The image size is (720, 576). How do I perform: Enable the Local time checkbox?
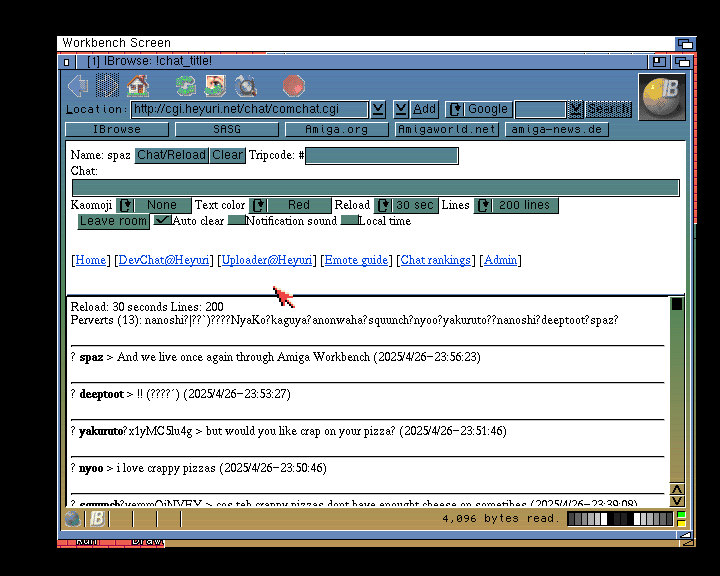click(349, 220)
